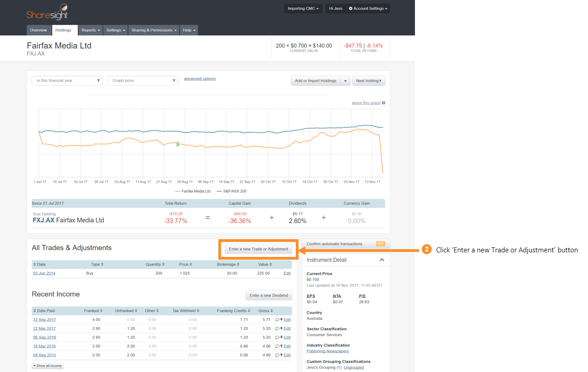Image resolution: width=588 pixels, height=372 pixels.
Task: Open the Reports menu
Action: pyautogui.click(x=90, y=30)
